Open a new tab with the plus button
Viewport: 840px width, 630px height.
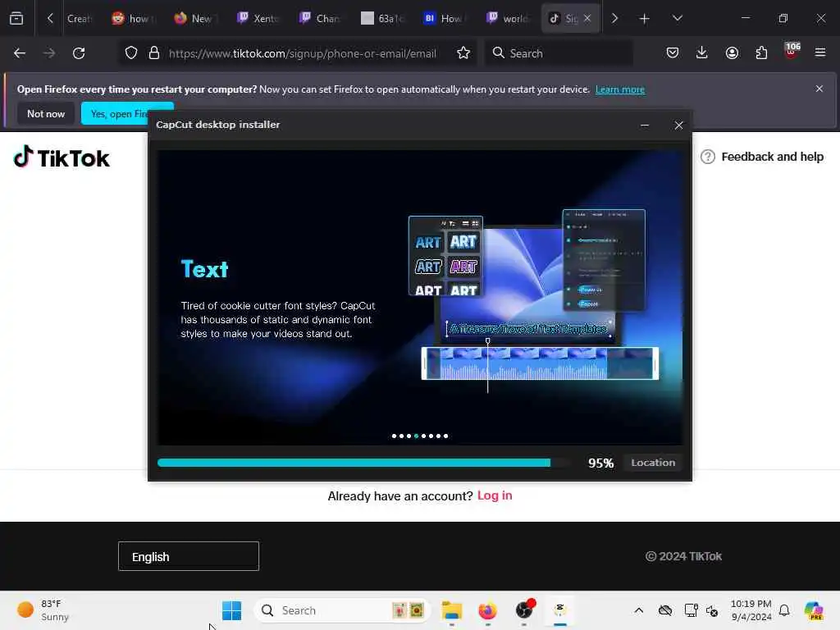pyautogui.click(x=645, y=19)
